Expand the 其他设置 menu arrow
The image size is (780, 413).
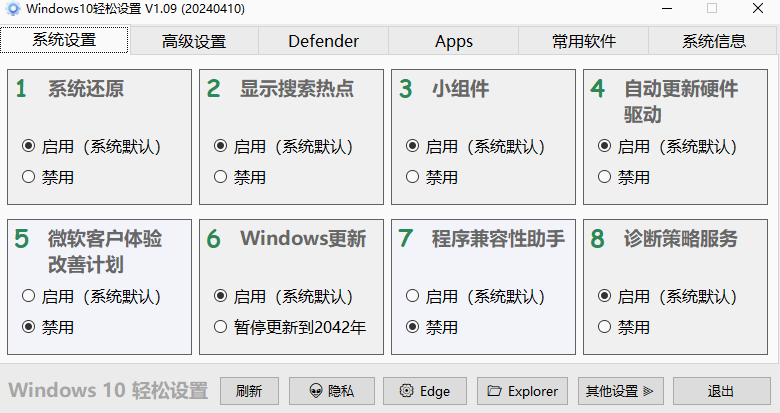coord(647,391)
